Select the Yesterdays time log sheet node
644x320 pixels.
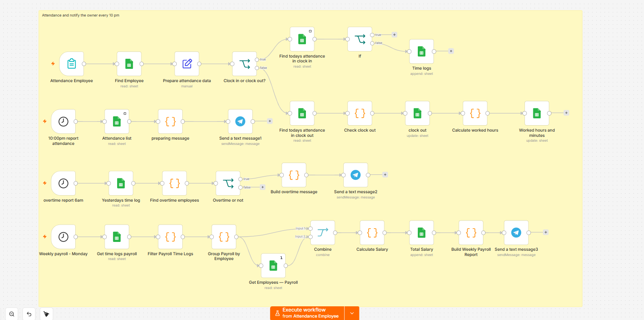tap(121, 183)
